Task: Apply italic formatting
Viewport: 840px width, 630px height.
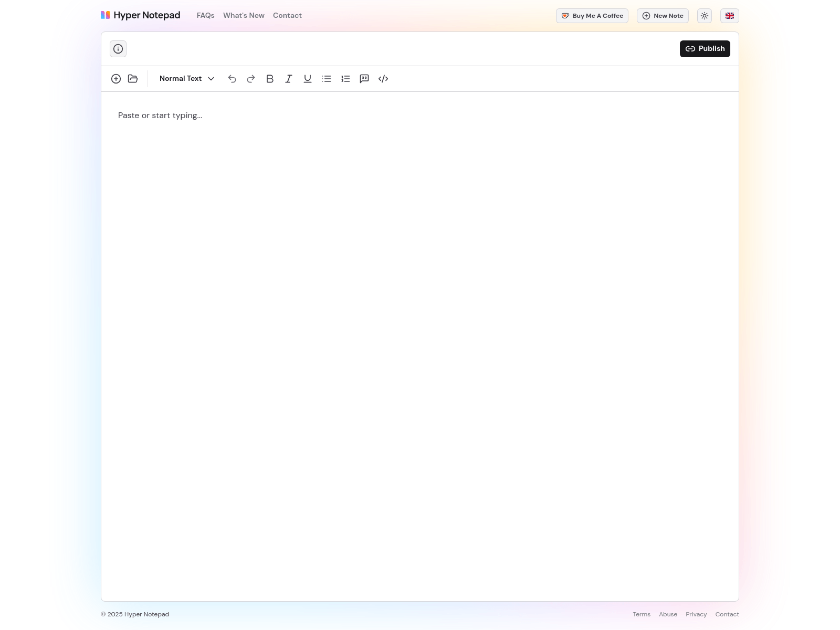Action: (288, 79)
